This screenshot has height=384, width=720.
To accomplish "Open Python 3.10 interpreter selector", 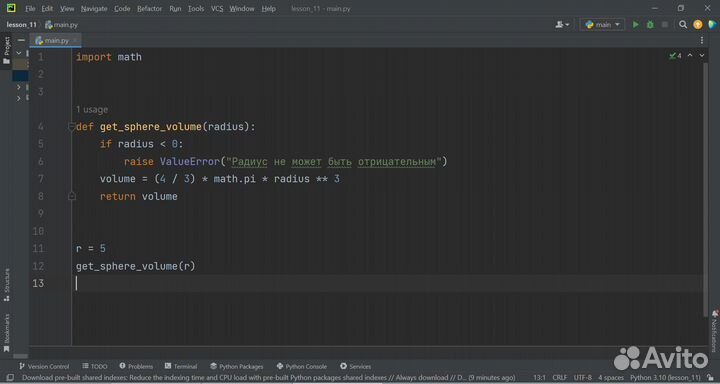I will pyautogui.click(x=665, y=378).
